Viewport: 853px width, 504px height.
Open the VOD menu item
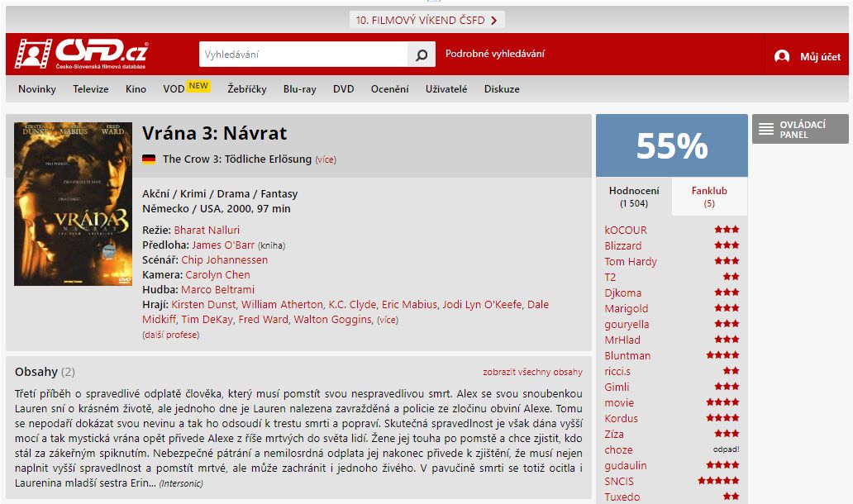(x=174, y=89)
